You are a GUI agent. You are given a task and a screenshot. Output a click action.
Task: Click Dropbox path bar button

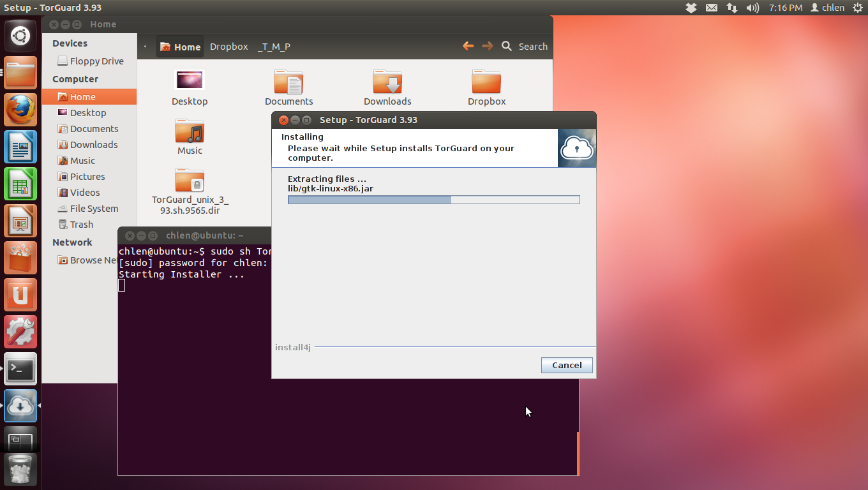(x=228, y=47)
